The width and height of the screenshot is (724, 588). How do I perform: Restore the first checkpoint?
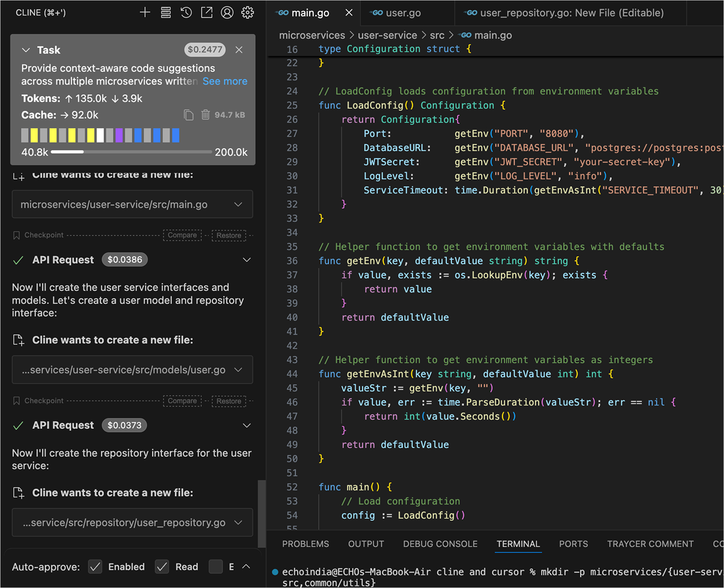click(229, 236)
